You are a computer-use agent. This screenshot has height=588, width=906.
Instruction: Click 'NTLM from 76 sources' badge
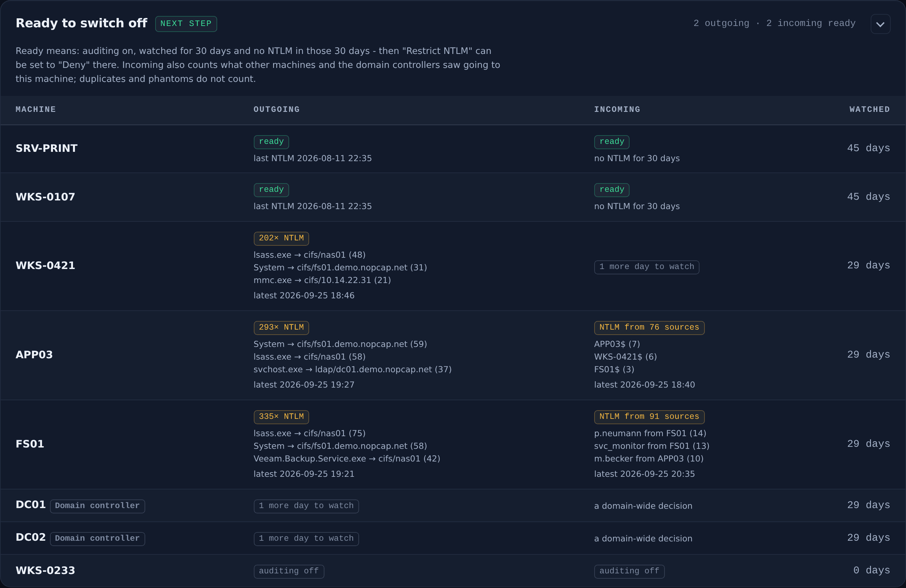coord(650,328)
